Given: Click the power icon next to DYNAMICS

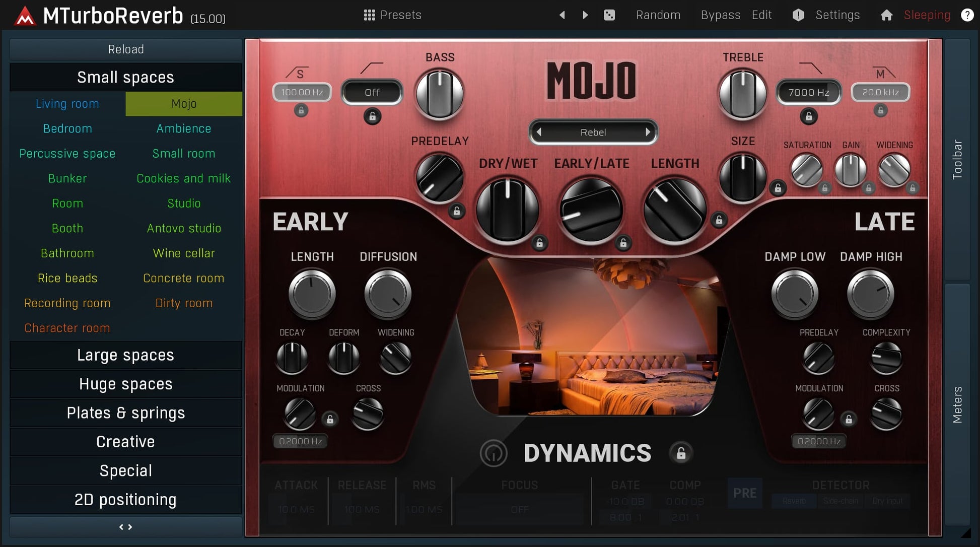Looking at the screenshot, I should (x=494, y=453).
